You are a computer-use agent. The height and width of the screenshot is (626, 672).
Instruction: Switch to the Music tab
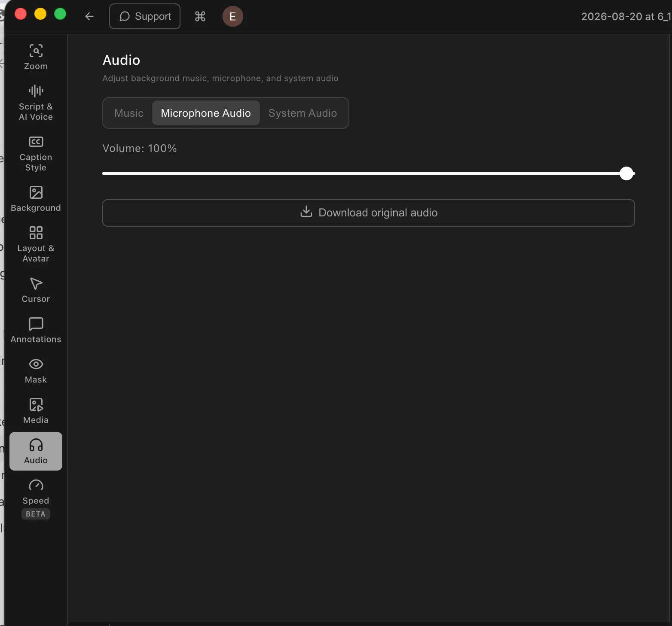click(129, 113)
